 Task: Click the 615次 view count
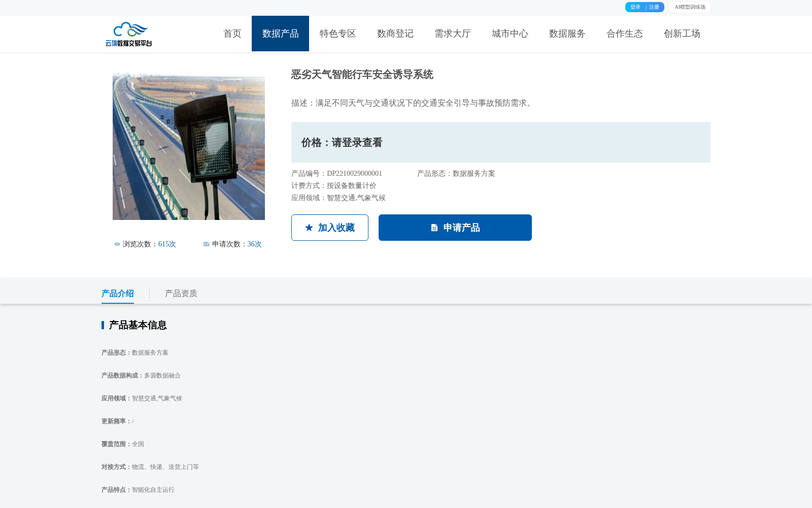[x=167, y=244]
